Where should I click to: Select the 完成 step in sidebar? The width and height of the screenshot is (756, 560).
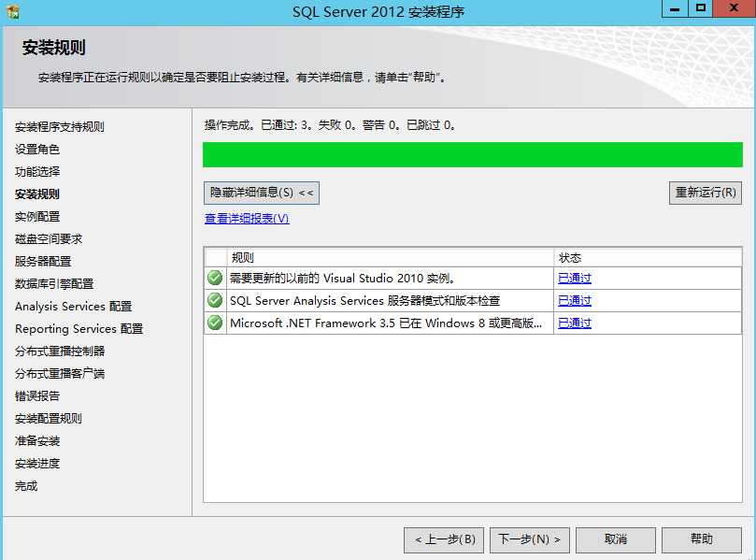26,486
